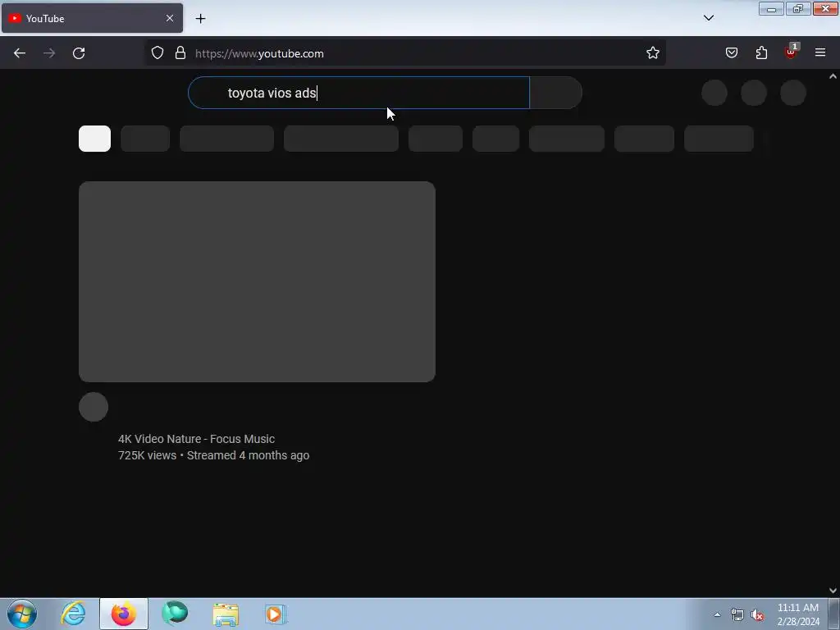840x630 pixels.
Task: Click the URL address bar
Action: (x=404, y=53)
